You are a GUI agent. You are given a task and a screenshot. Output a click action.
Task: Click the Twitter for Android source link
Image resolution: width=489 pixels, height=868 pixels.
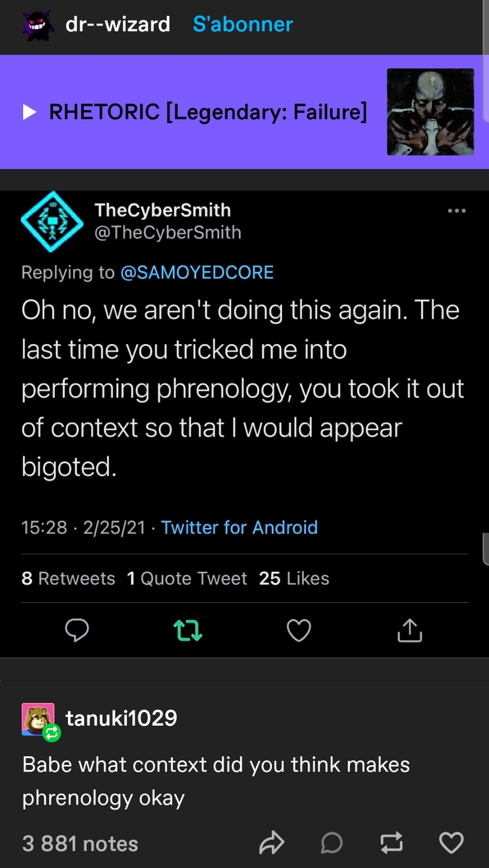[239, 527]
